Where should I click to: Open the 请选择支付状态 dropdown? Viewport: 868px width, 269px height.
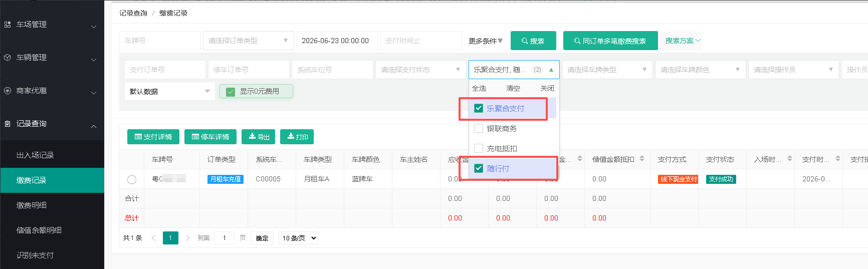pyautogui.click(x=421, y=70)
